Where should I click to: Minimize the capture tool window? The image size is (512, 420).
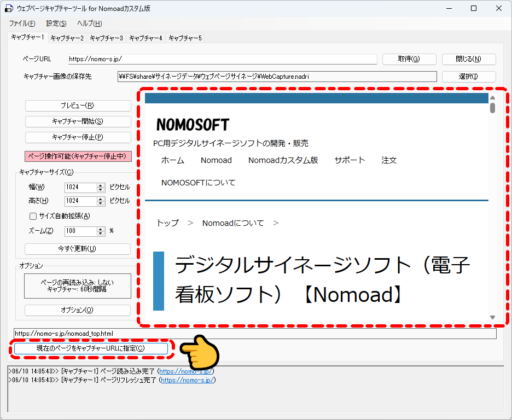pyautogui.click(x=449, y=9)
